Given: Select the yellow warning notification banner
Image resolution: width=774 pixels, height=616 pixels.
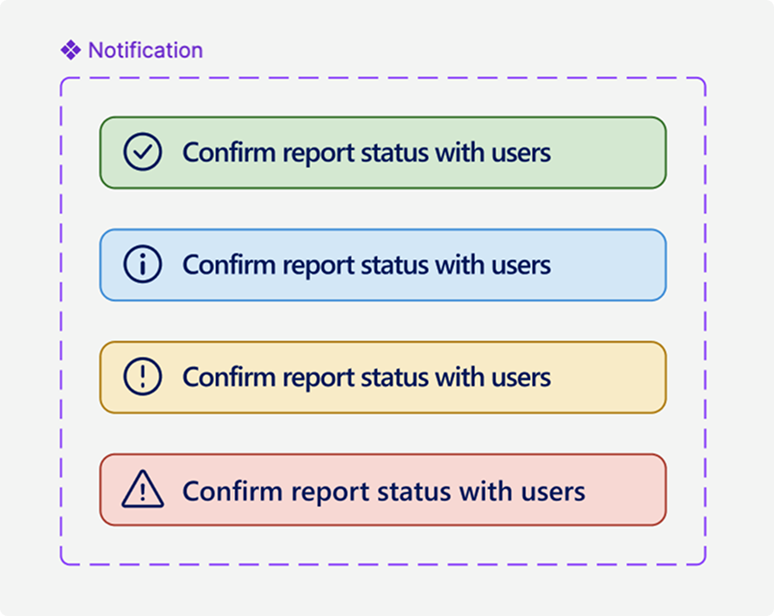Looking at the screenshot, I should tap(383, 377).
